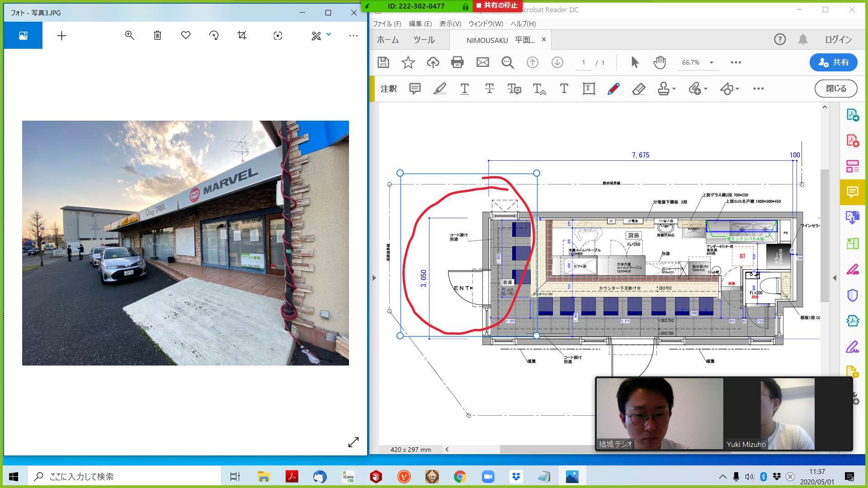
Task: Click the blue 共有 share button
Action: (x=833, y=62)
